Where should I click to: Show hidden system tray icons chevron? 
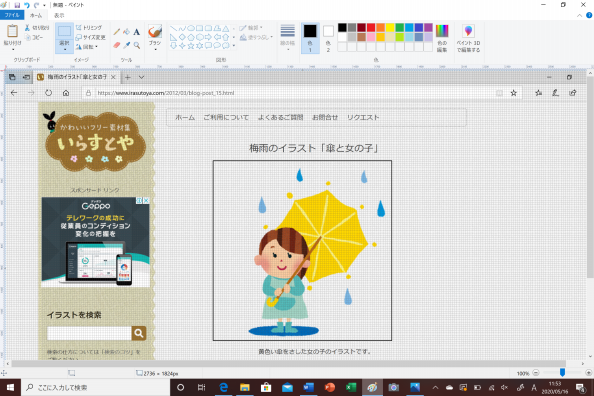click(435, 387)
